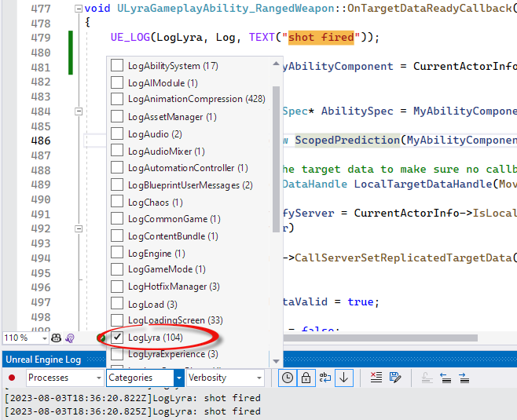Check the LogAudioMixer (1) category
Image resolution: width=517 pixels, height=420 pixels.
117,150
